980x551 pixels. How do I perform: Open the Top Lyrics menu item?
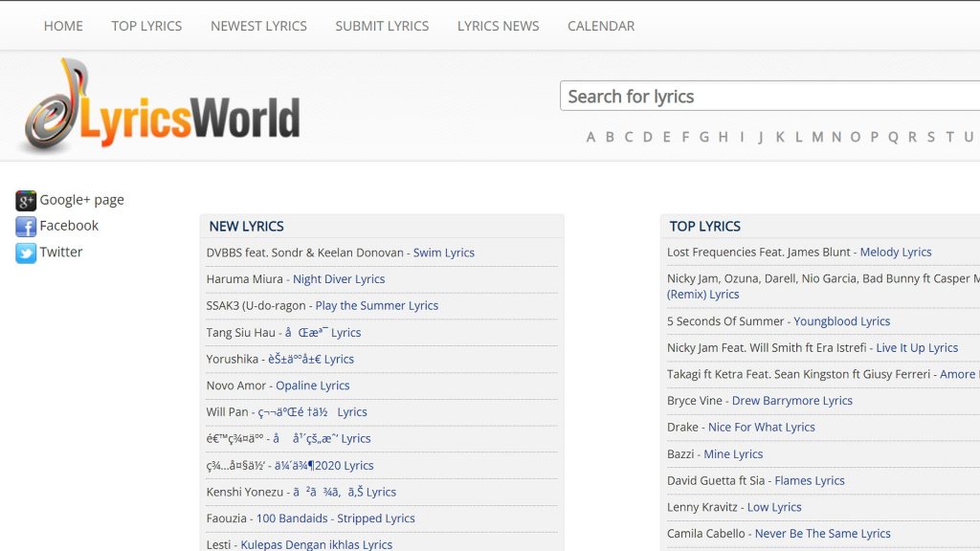tap(146, 26)
